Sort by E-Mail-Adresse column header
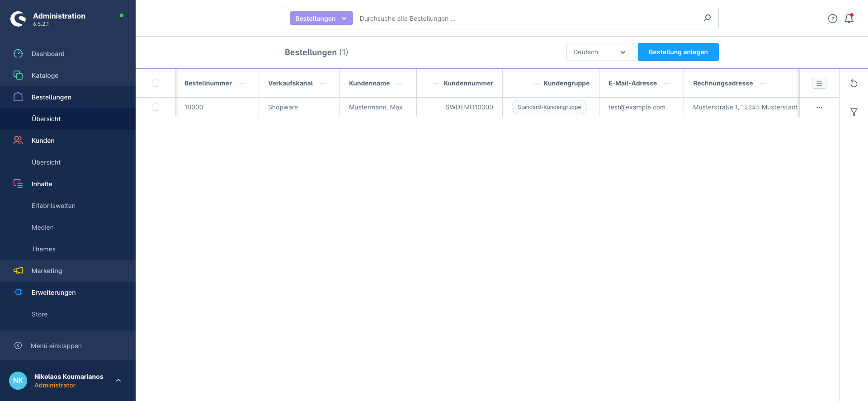This screenshot has width=868, height=401. (632, 83)
